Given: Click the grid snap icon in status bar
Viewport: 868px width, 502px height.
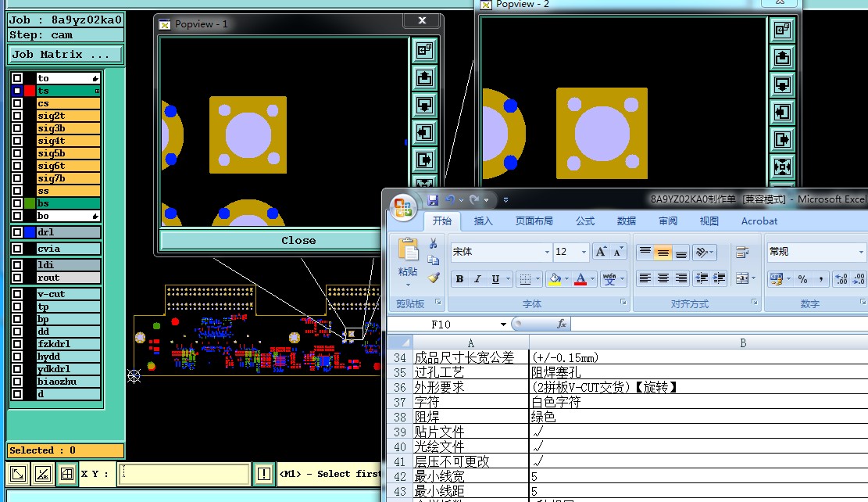Looking at the screenshot, I should (x=67, y=474).
